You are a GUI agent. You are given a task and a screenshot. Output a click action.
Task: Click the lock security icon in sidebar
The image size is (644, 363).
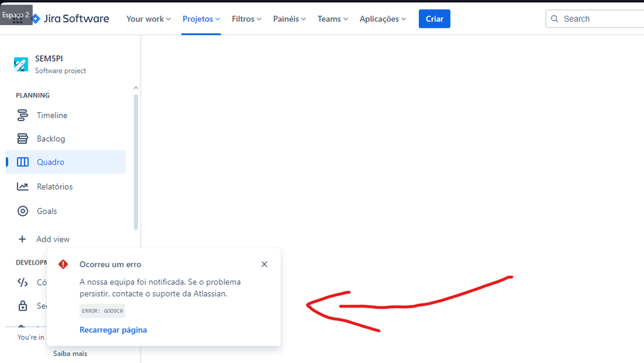(x=23, y=306)
